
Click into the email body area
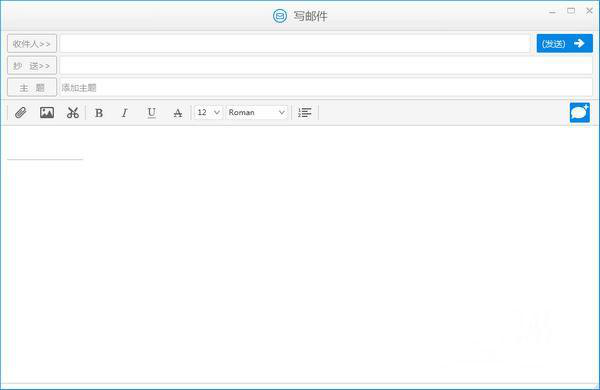tap(300, 253)
